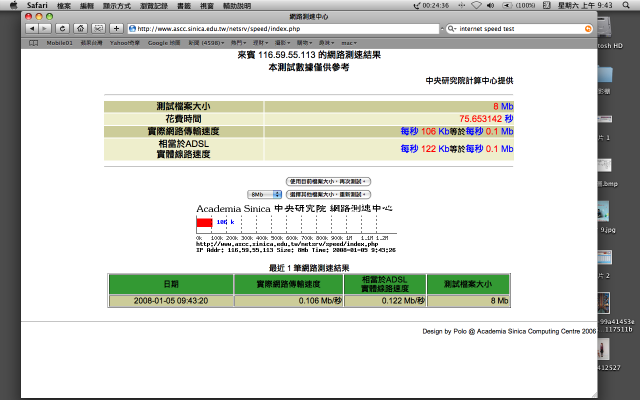Screen dimensions: 640x400
Task: Expand the 購物 bookmarks folder
Action: click(x=304, y=43)
